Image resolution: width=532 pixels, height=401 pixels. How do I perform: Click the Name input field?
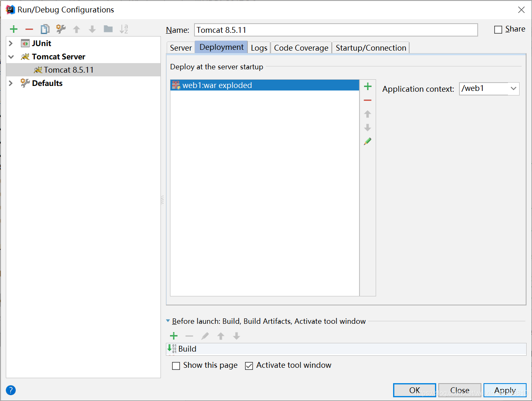point(336,30)
